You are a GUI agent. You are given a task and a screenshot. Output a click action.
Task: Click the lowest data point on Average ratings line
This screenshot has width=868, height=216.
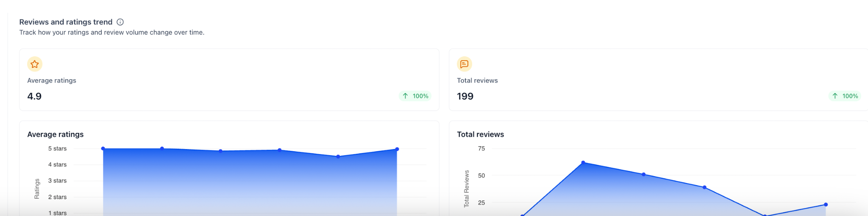338,157
